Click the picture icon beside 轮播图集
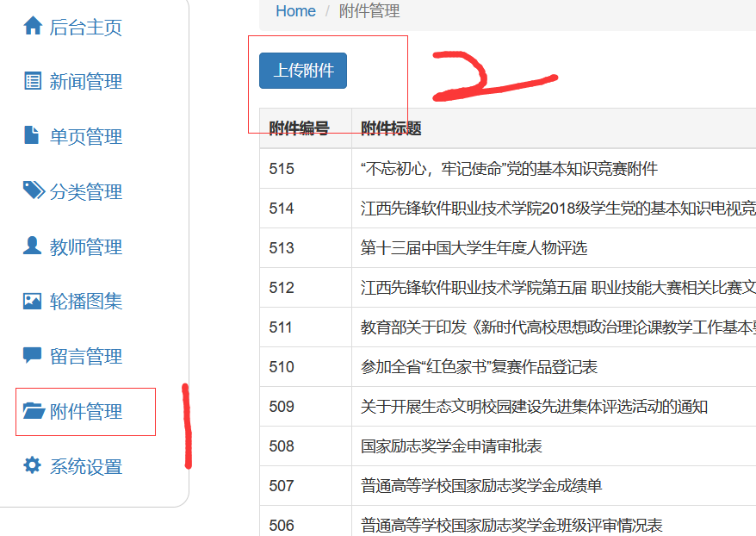756x536 pixels. tap(33, 301)
